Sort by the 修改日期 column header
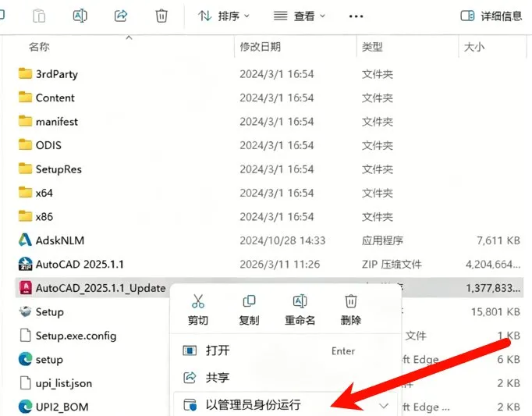The image size is (532, 416). 261,47
